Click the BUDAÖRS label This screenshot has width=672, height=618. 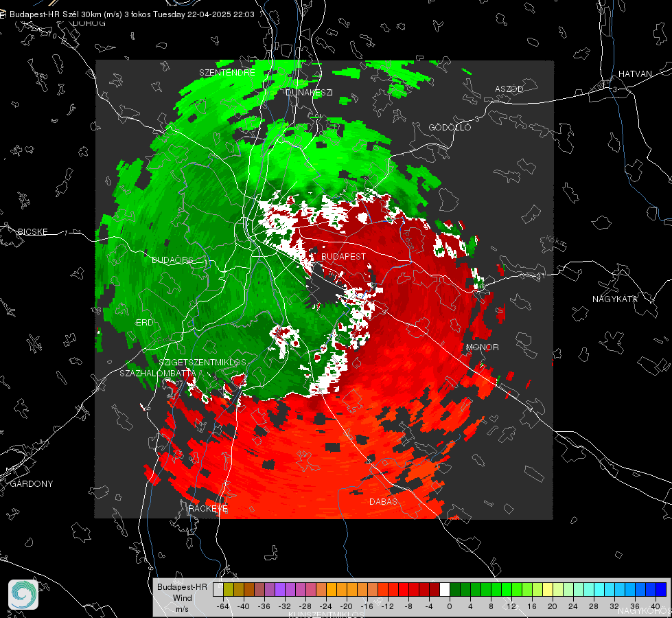pos(172,260)
